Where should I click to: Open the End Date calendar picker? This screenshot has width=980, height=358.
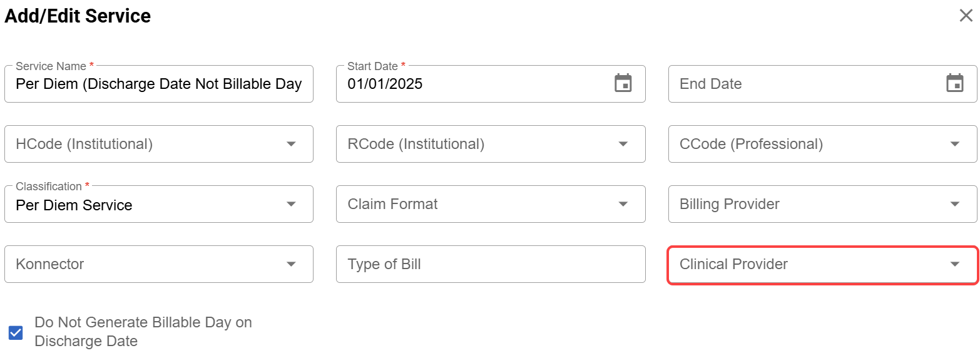pyautogui.click(x=954, y=83)
